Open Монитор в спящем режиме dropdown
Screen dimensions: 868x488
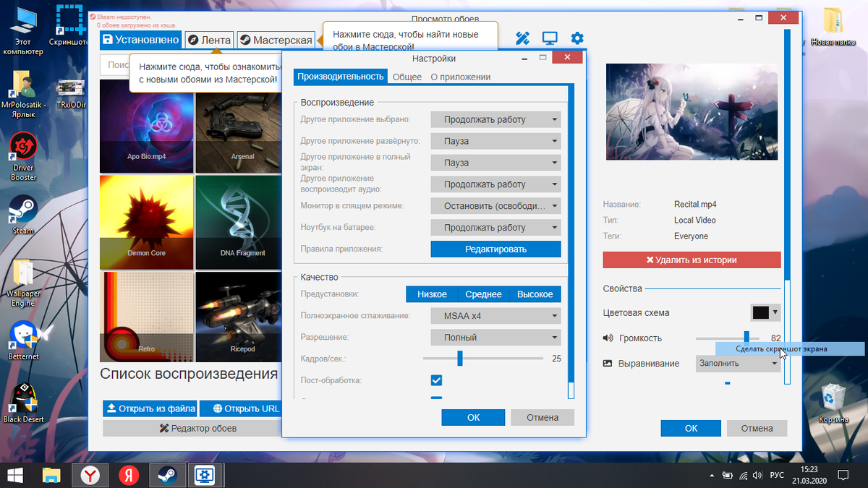(x=495, y=206)
